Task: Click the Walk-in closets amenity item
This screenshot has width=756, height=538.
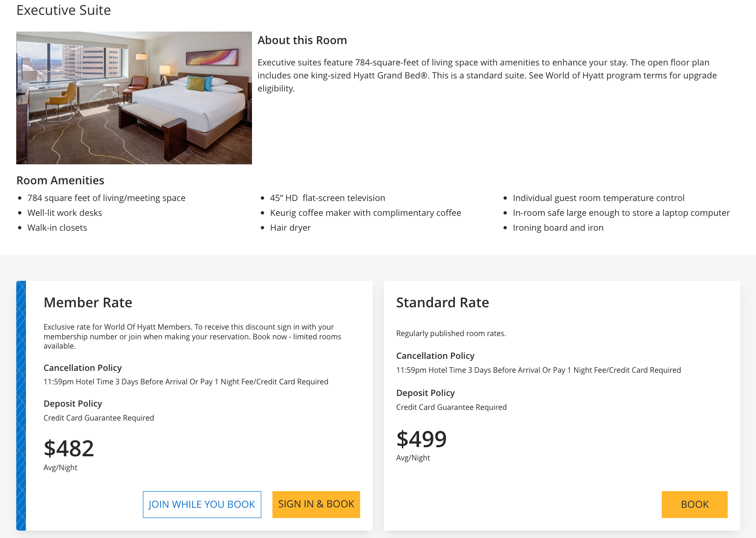Action: pos(57,227)
